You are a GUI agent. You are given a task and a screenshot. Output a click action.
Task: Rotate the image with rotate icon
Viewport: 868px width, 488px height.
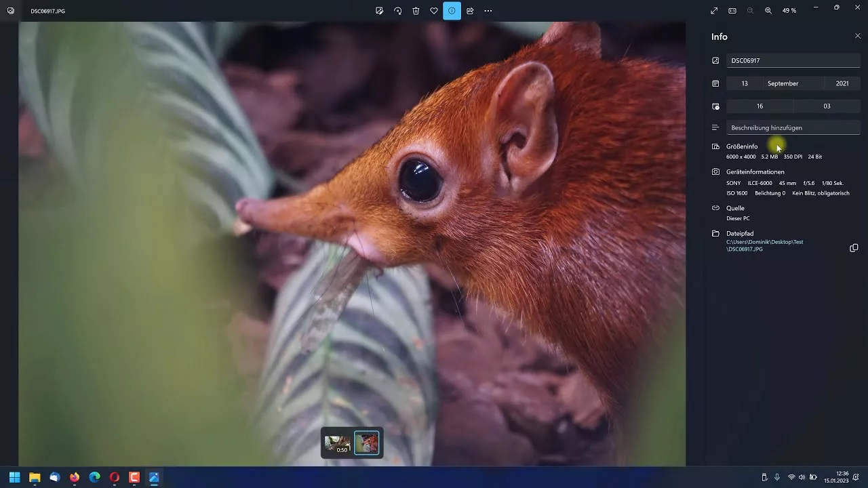pyautogui.click(x=398, y=11)
